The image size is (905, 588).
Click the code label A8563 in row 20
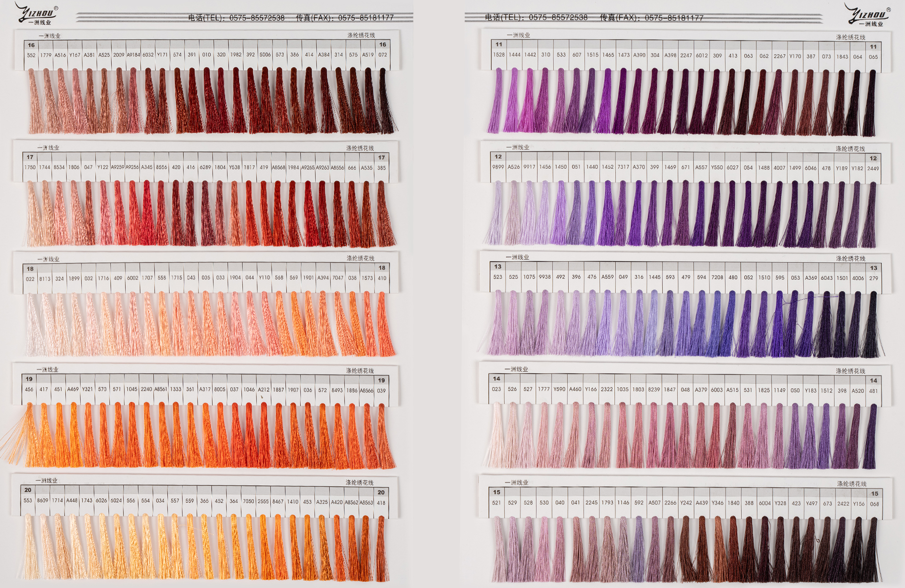coord(366,503)
